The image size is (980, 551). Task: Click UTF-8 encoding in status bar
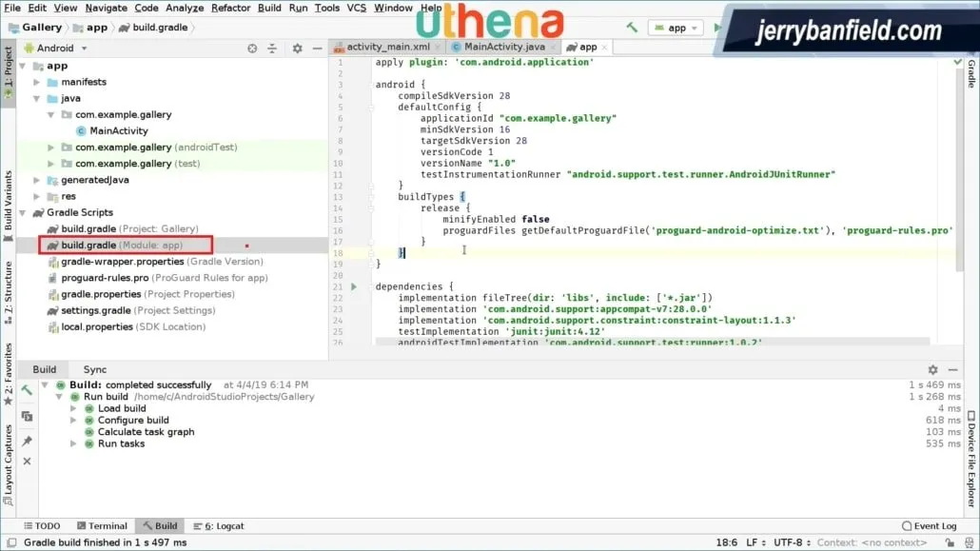pos(792,542)
